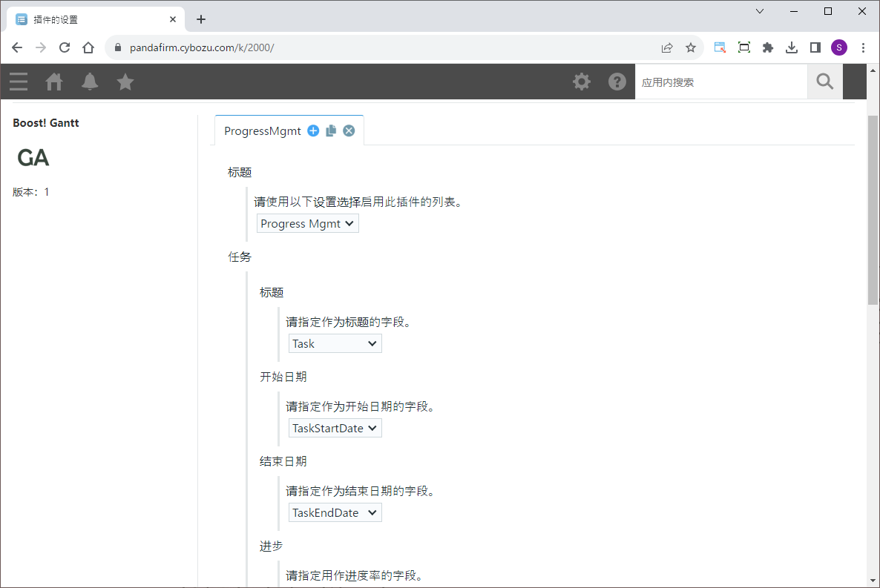The width and height of the screenshot is (880, 588).
Task: Open the help question mark icon
Action: pyautogui.click(x=617, y=82)
